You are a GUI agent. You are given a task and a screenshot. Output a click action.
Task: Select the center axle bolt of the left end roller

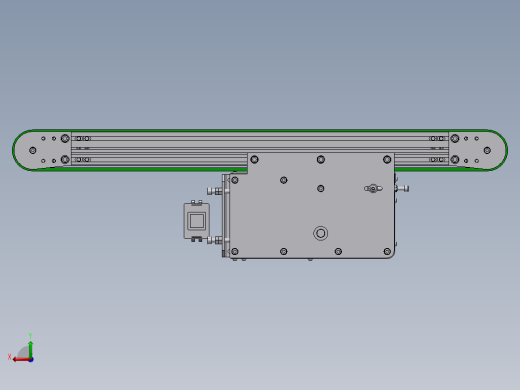tap(33, 151)
